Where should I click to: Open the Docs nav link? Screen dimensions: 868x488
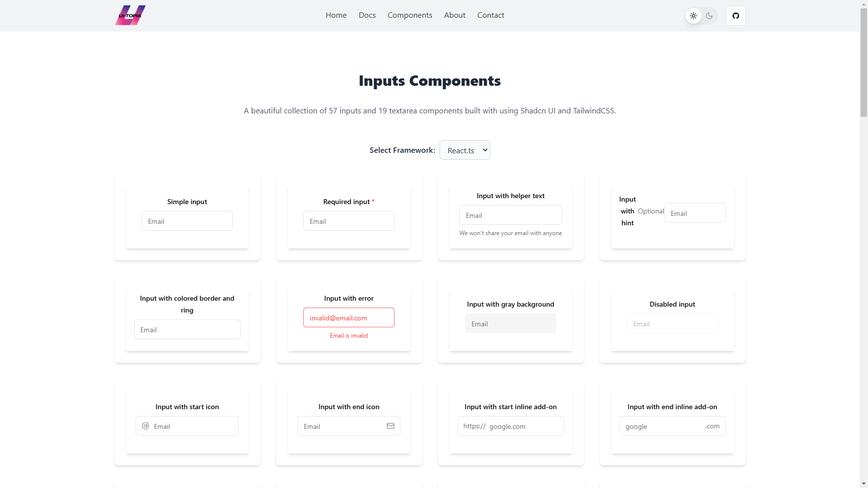(367, 15)
